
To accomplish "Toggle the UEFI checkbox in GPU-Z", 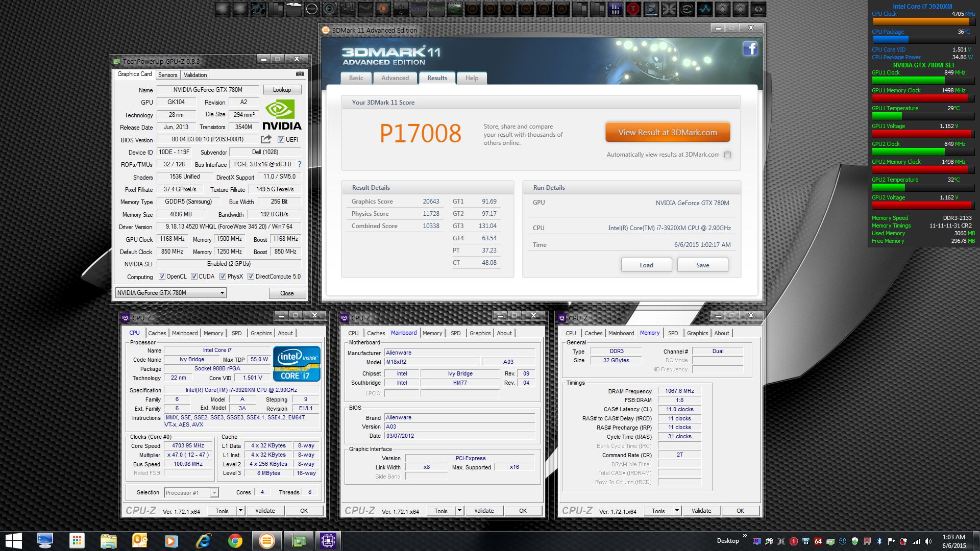I will pos(281,139).
